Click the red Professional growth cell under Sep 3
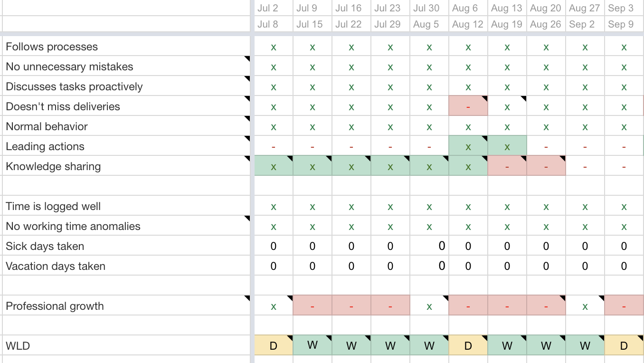Viewport: 644px width, 363px height. pyautogui.click(x=624, y=306)
